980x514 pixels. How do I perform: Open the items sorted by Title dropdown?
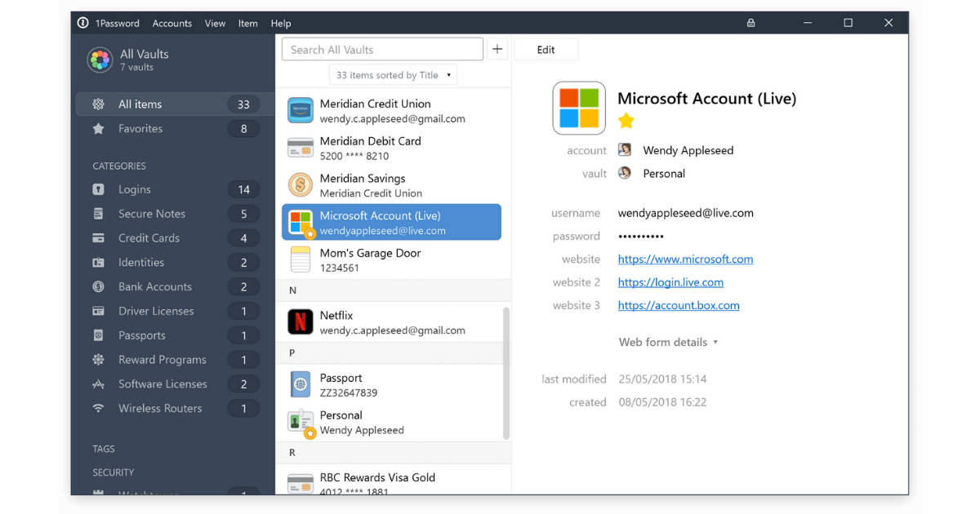click(x=393, y=74)
